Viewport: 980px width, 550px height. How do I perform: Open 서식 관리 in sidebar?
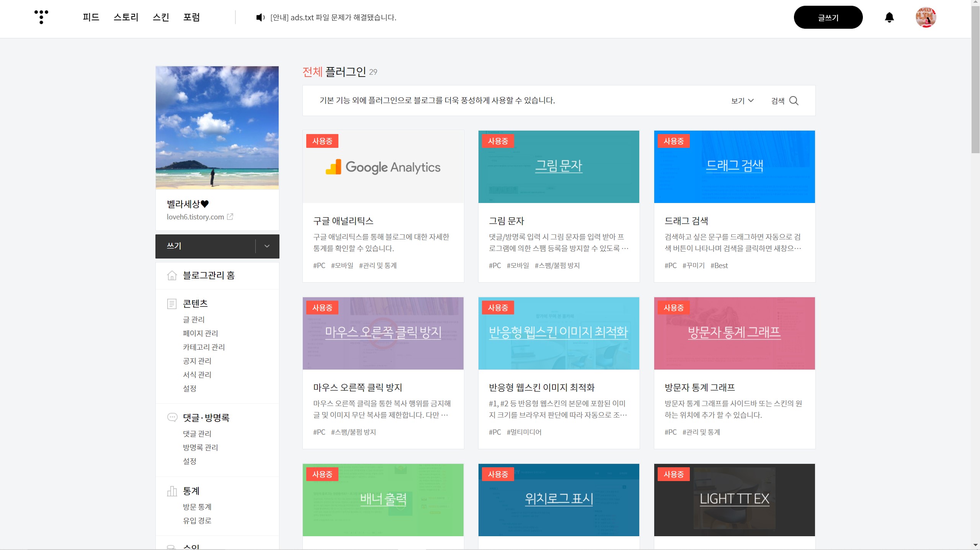coord(197,375)
